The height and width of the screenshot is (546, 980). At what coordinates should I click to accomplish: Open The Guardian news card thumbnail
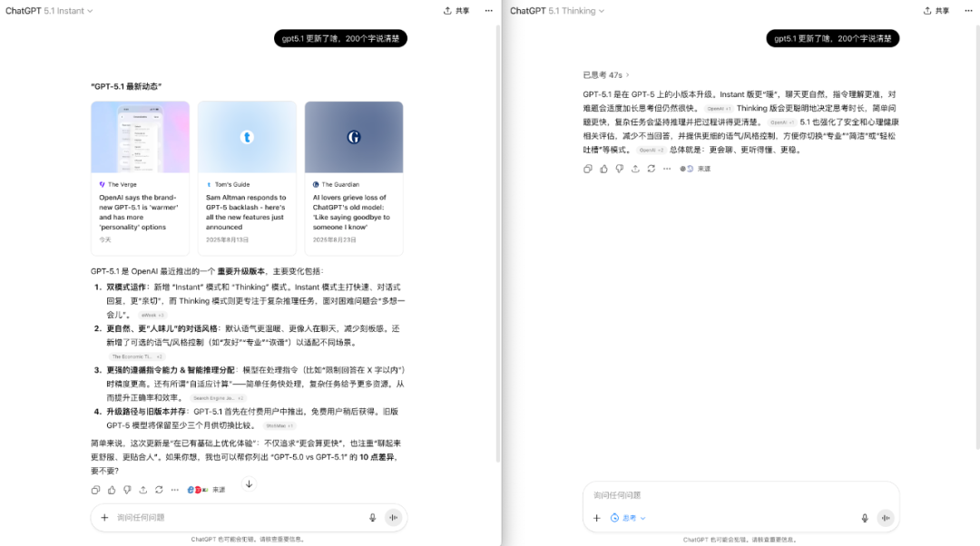(x=354, y=137)
